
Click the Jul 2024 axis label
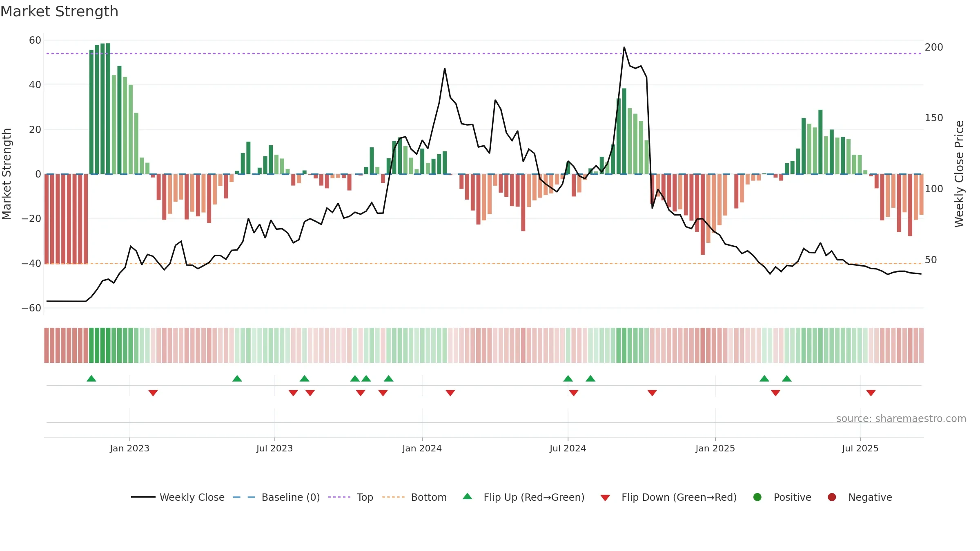(568, 448)
